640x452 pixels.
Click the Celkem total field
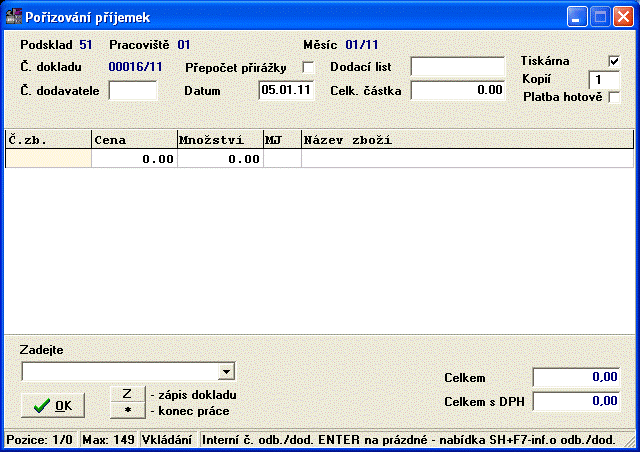click(x=576, y=377)
